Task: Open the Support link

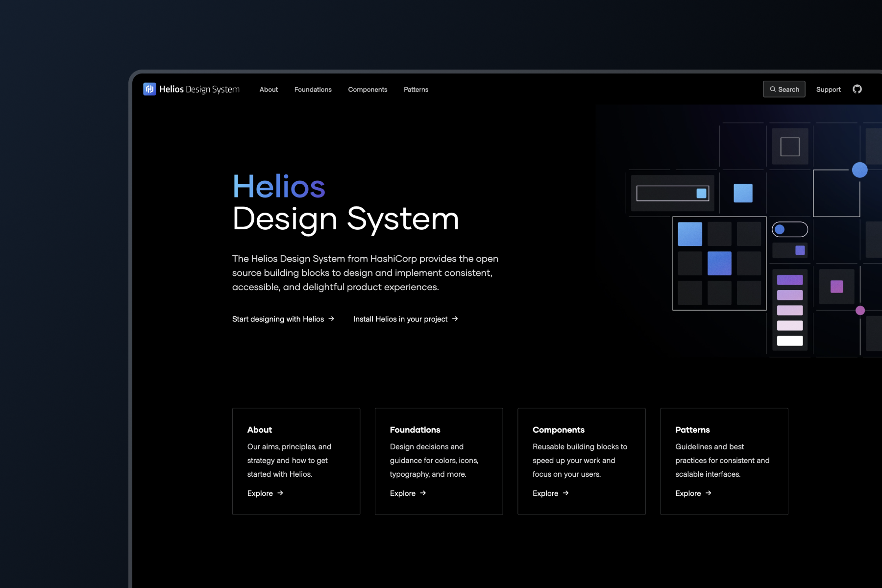Action: (x=828, y=90)
